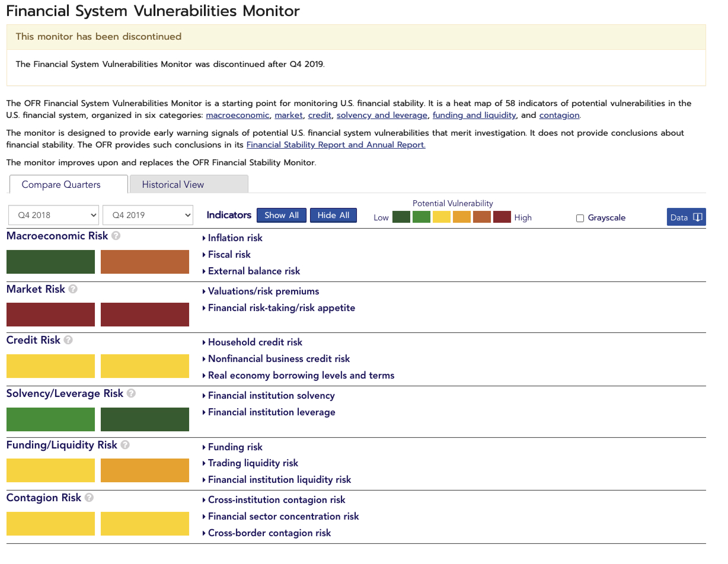
Task: Click the Show All indicators button
Action: 282,215
